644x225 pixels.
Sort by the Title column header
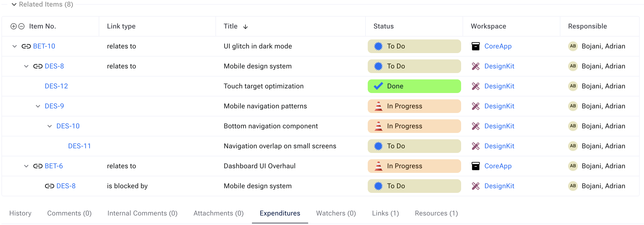point(231,26)
